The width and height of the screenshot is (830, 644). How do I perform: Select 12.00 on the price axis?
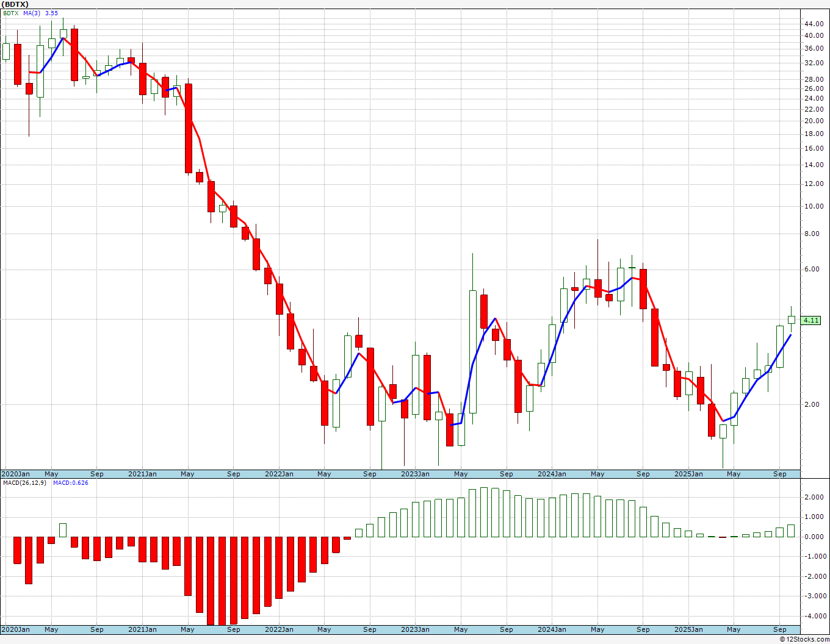pyautogui.click(x=814, y=184)
